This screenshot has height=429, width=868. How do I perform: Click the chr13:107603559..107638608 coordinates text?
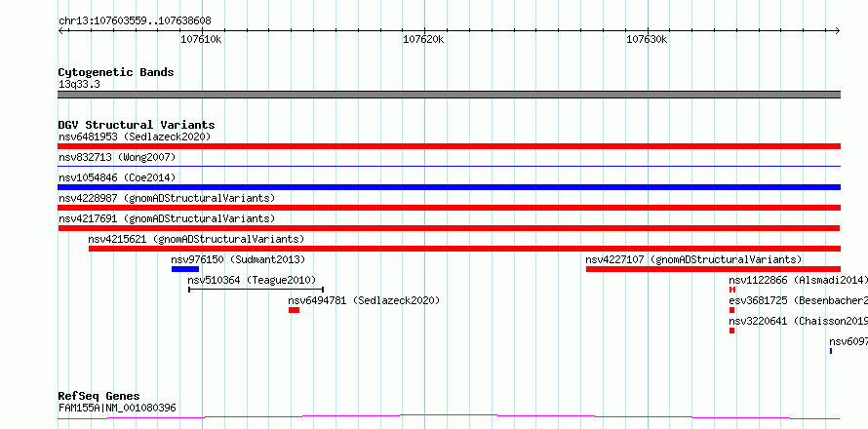point(135,21)
